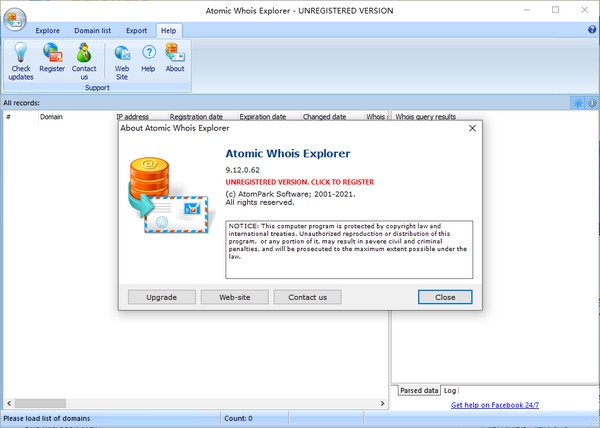Click the Count: 0 status bar entry
600x428 pixels.
click(x=238, y=418)
